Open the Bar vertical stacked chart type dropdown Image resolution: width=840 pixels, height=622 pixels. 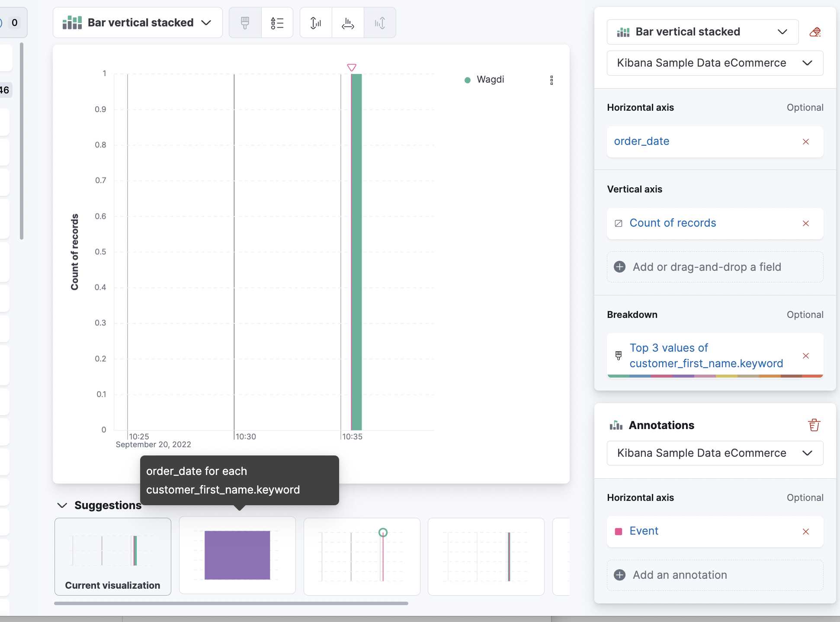click(137, 22)
